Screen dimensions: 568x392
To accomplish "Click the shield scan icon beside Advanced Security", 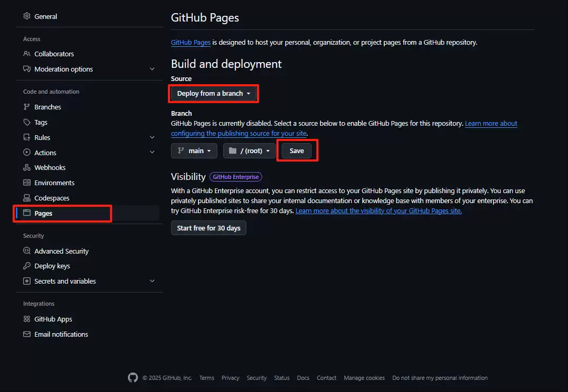I will pyautogui.click(x=27, y=250).
